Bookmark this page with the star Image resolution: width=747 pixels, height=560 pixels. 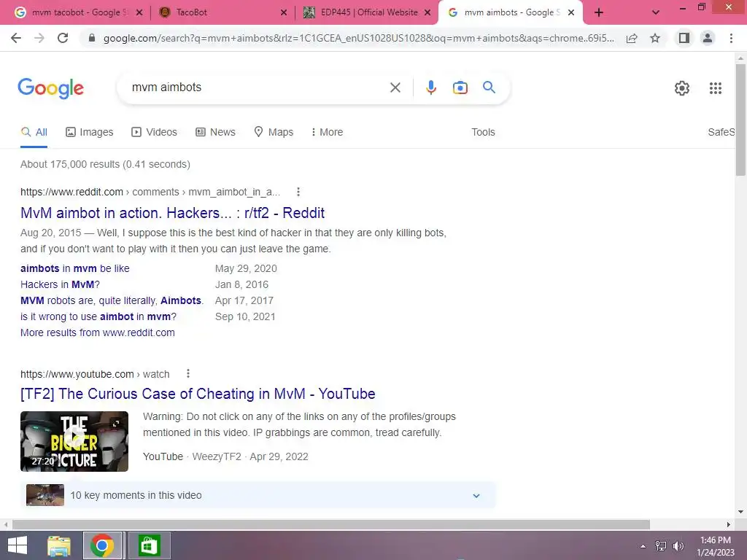coord(655,38)
